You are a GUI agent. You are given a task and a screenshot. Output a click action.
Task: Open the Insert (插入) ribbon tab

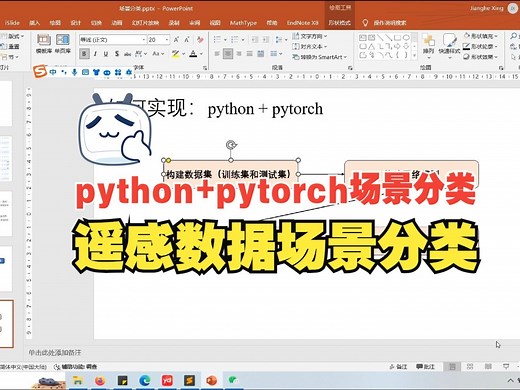pos(35,23)
